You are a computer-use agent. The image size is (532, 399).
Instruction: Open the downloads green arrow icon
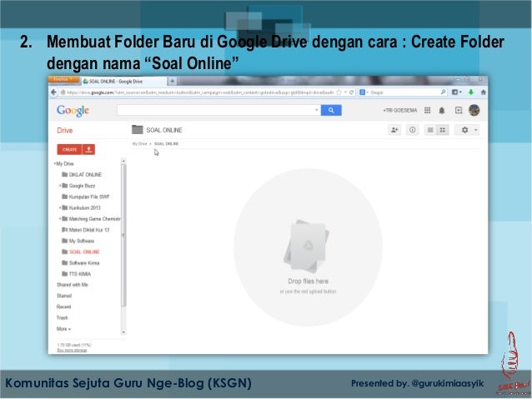(471, 92)
